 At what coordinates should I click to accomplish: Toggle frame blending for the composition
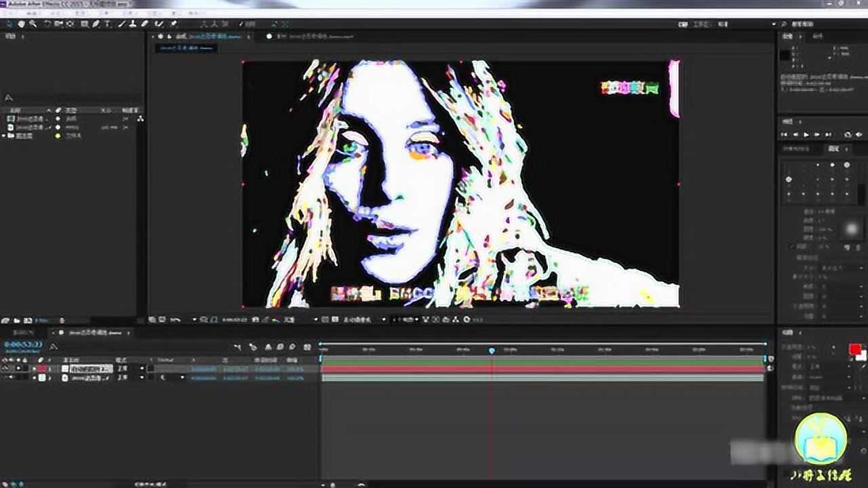(x=279, y=347)
